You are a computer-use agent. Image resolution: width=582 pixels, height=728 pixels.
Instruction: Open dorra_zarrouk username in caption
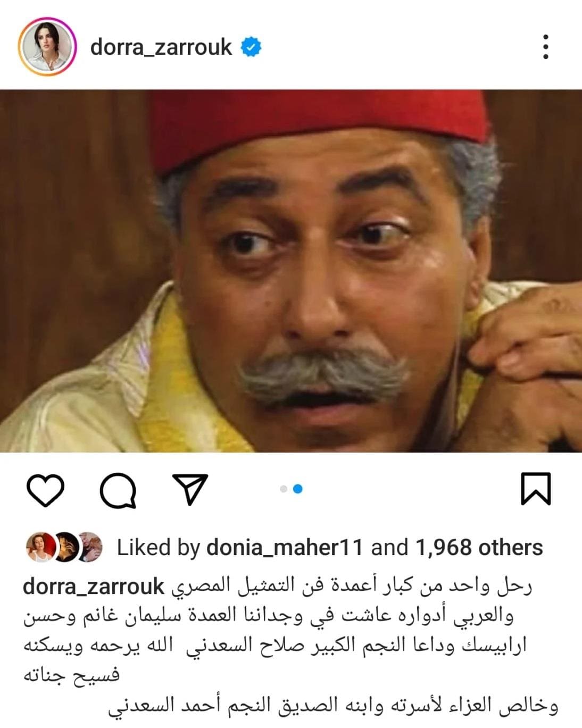[94, 587]
